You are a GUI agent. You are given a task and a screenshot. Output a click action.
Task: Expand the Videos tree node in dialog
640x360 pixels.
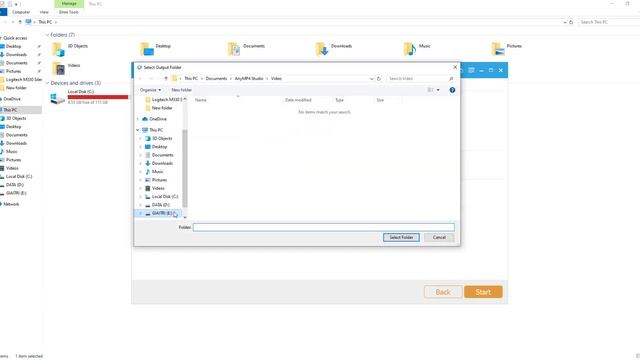coord(141,188)
